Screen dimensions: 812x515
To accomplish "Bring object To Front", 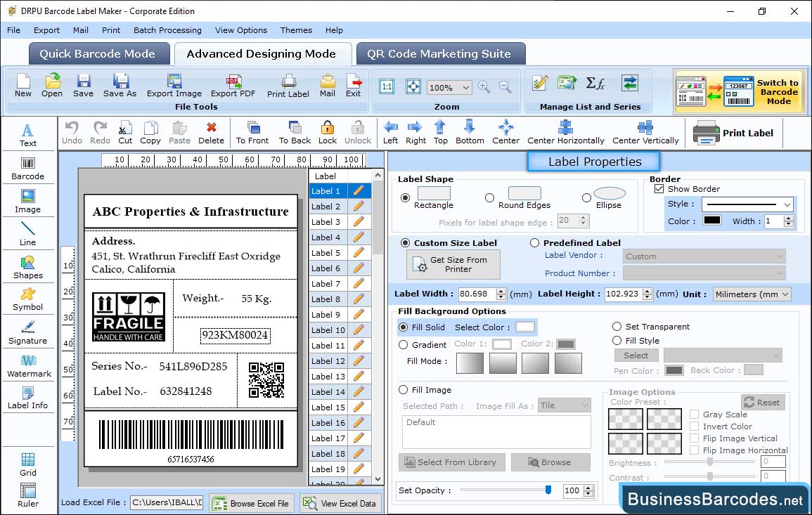I will (252, 133).
